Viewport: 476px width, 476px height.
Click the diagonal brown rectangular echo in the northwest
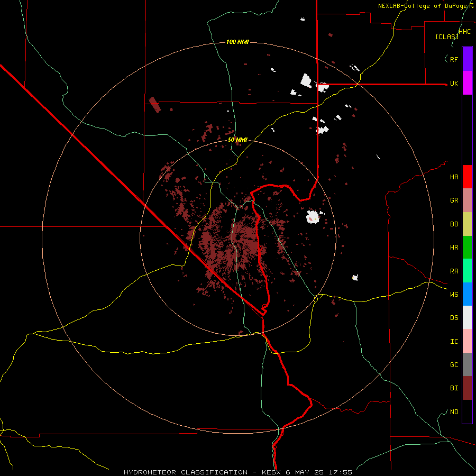pyautogui.click(x=155, y=105)
